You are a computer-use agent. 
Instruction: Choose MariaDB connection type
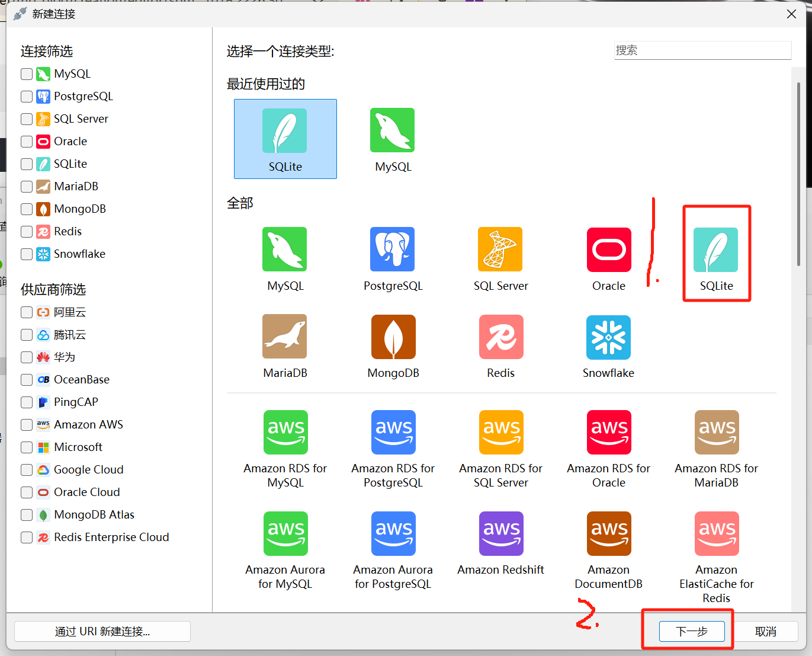pos(285,346)
